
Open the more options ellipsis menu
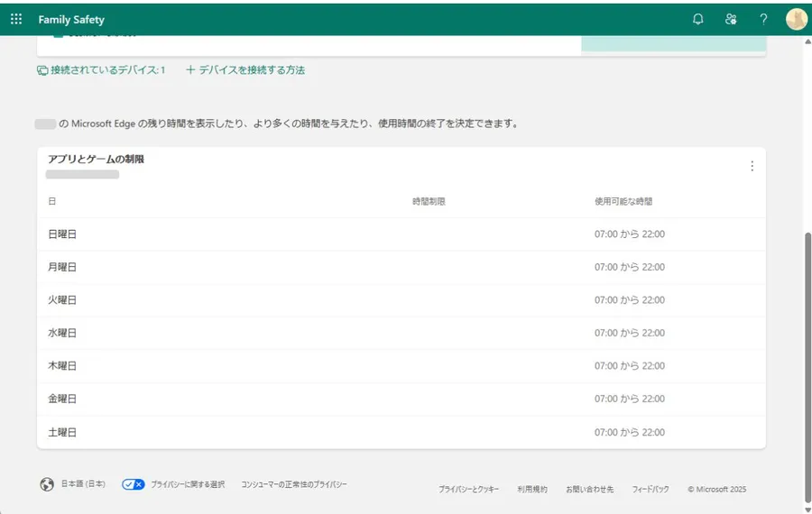pos(752,166)
